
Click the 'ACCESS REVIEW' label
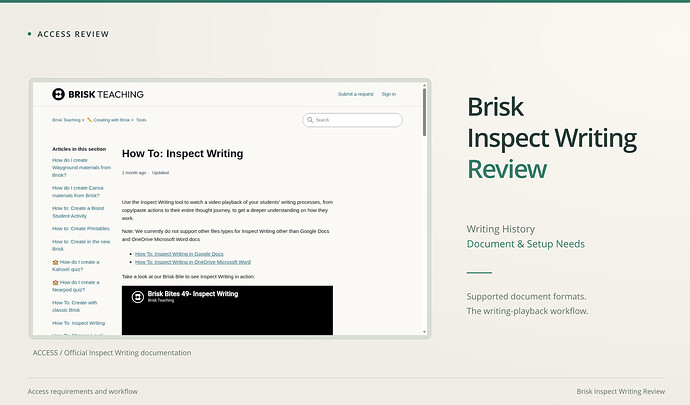[x=73, y=34]
